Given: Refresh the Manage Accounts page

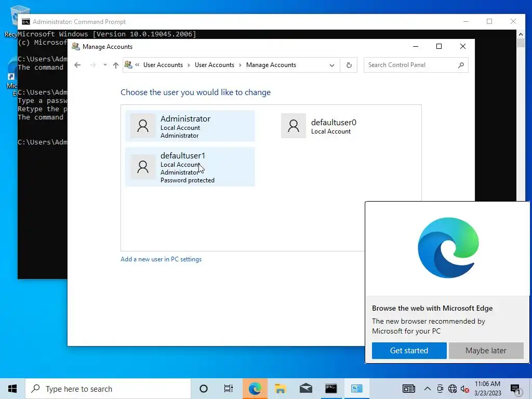Looking at the screenshot, I should pos(349,65).
